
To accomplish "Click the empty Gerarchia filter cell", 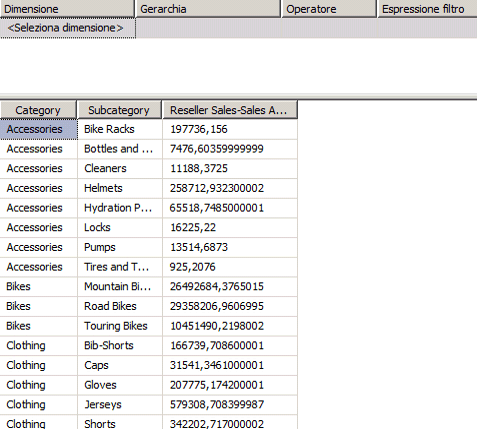I will point(209,28).
